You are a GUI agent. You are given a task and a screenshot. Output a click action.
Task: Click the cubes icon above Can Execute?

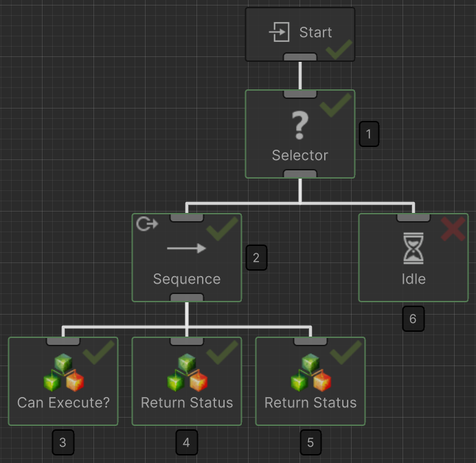[x=63, y=373]
